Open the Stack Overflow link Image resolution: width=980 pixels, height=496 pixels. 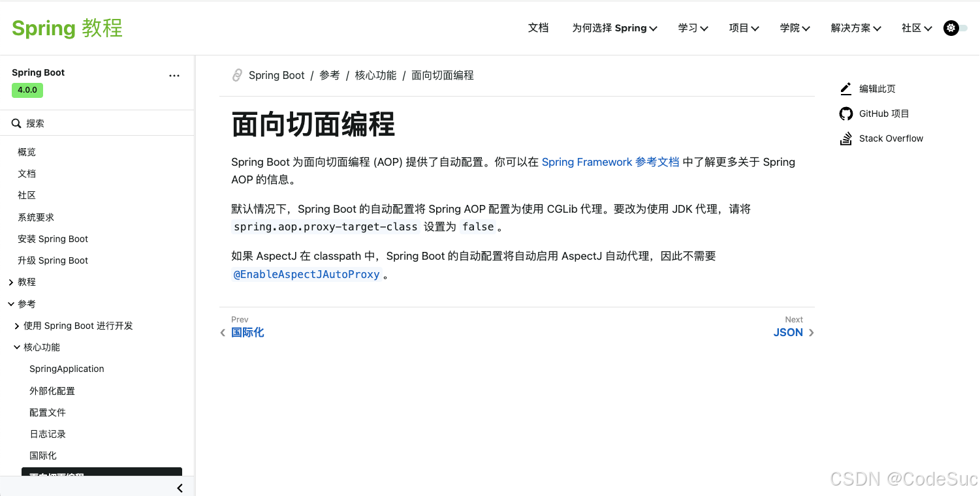[x=891, y=138]
